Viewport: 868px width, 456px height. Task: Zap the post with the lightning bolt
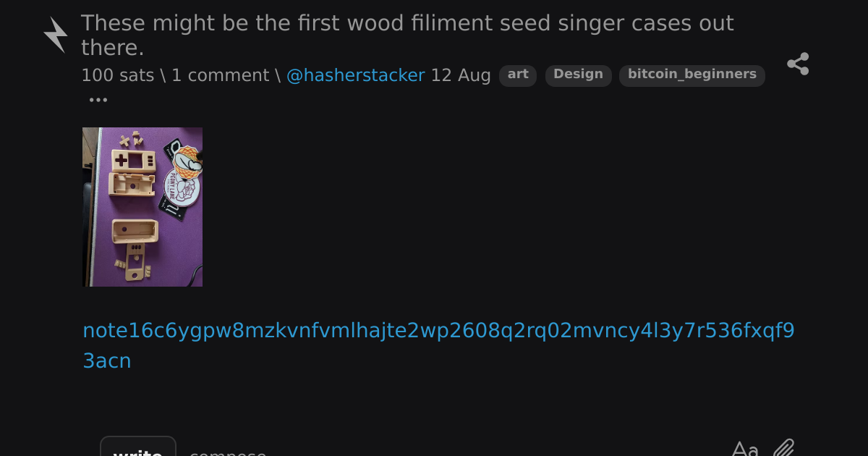56,35
